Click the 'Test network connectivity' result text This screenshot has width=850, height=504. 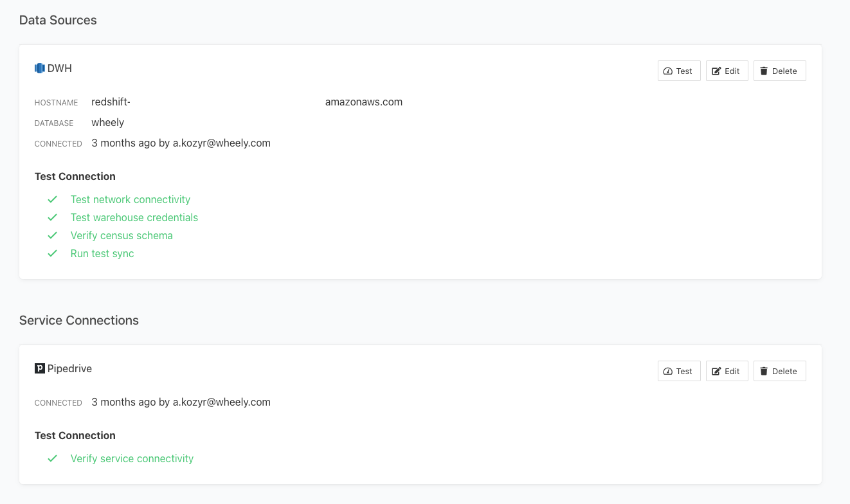[131, 199]
